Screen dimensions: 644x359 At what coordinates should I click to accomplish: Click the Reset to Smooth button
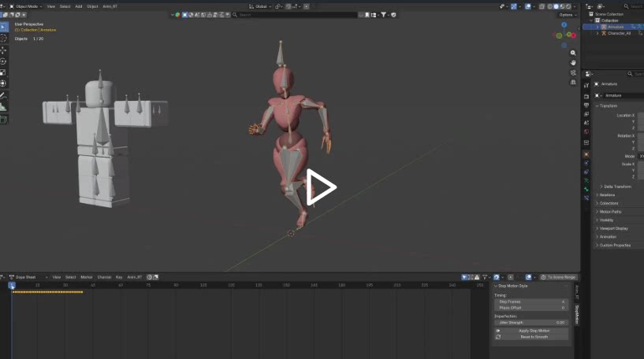pyautogui.click(x=531, y=337)
